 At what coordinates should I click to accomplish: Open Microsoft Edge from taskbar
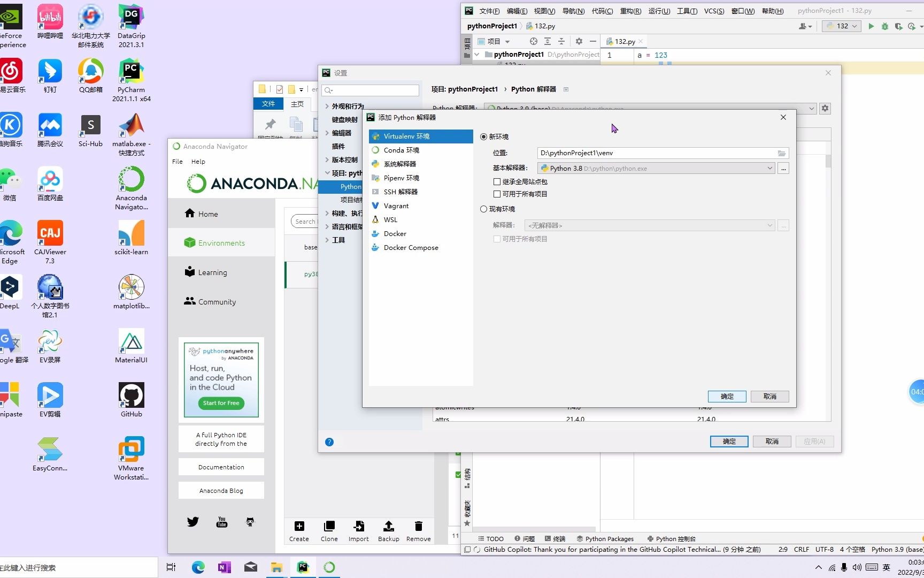click(x=198, y=567)
